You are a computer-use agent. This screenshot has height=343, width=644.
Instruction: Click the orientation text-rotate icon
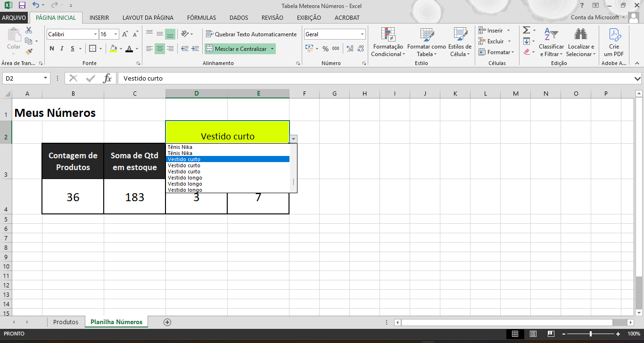(184, 34)
